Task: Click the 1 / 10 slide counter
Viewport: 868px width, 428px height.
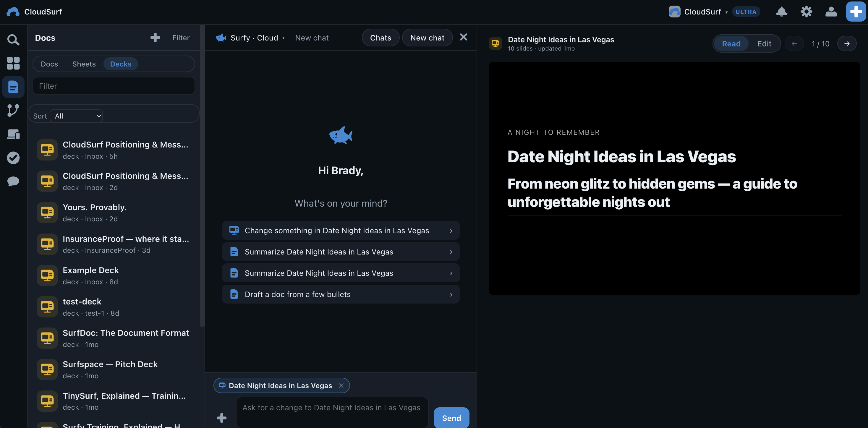Action: click(820, 43)
